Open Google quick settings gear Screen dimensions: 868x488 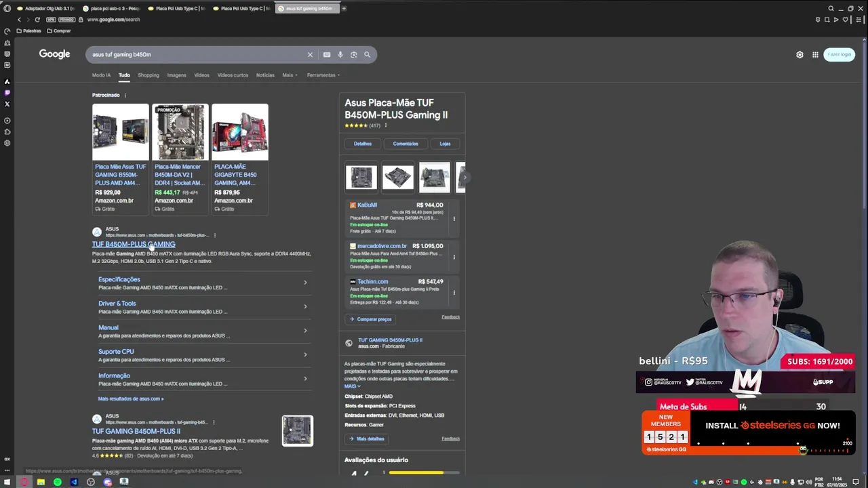pyautogui.click(x=800, y=54)
